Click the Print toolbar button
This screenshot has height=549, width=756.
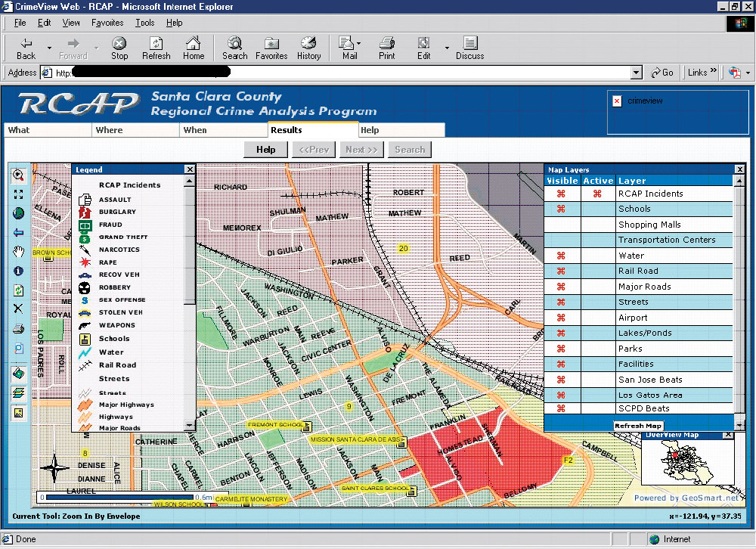pos(386,48)
